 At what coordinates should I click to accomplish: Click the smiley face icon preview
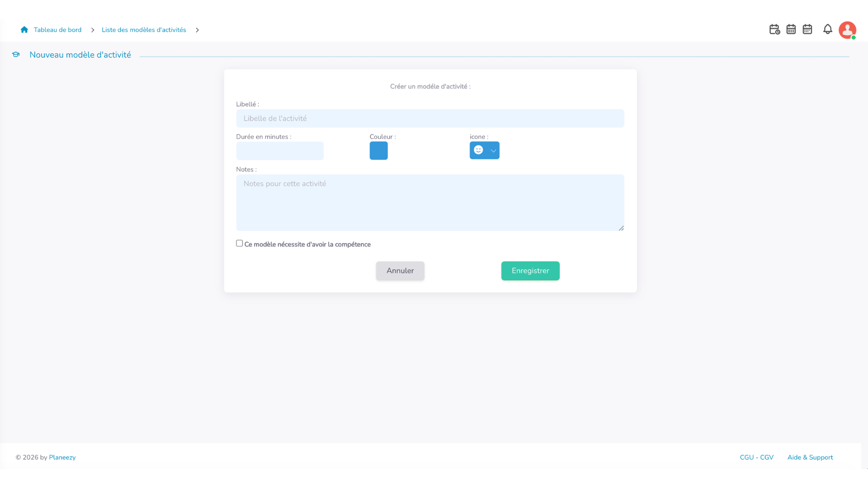point(478,150)
